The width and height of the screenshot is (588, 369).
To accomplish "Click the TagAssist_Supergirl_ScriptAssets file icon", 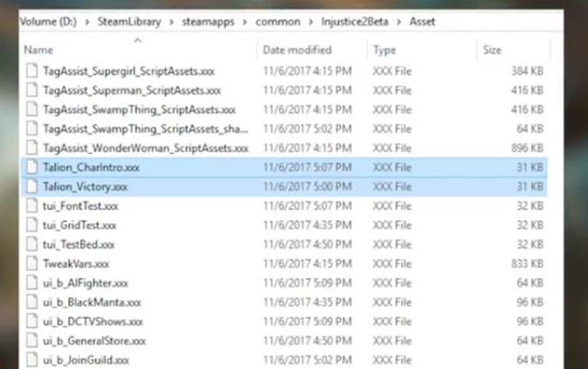I will (32, 72).
